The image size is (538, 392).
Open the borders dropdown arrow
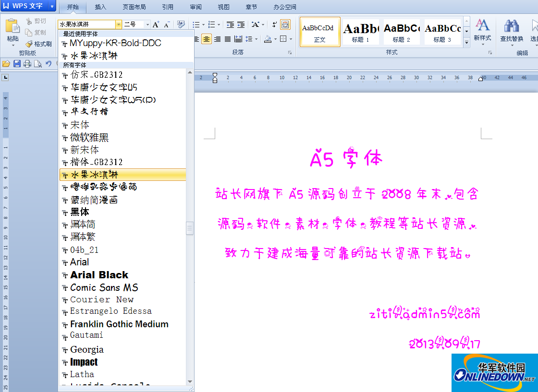tap(291, 39)
